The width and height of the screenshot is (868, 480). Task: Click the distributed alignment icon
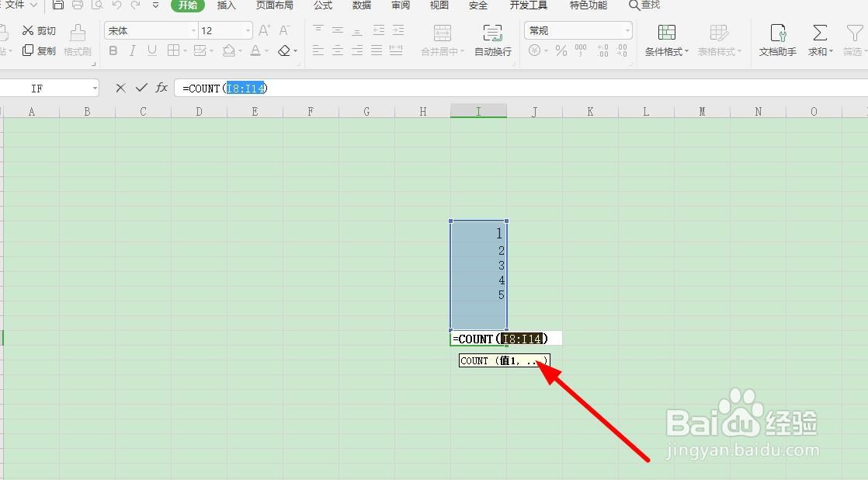(x=396, y=50)
